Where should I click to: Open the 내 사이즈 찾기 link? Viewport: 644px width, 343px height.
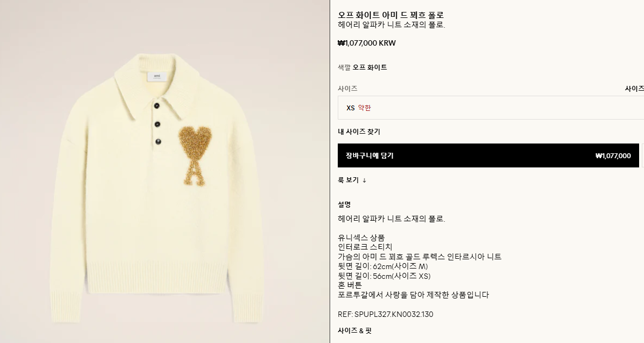359,132
